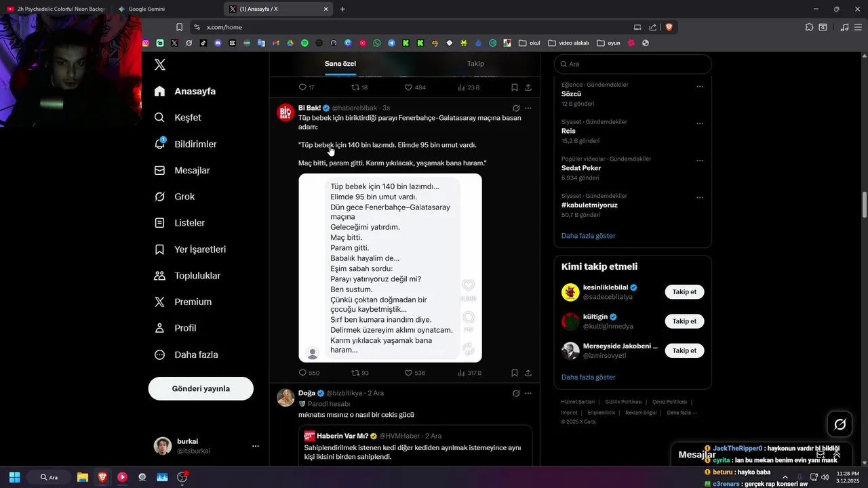
Task: Open floating Grok button at bottom right
Action: click(840, 424)
